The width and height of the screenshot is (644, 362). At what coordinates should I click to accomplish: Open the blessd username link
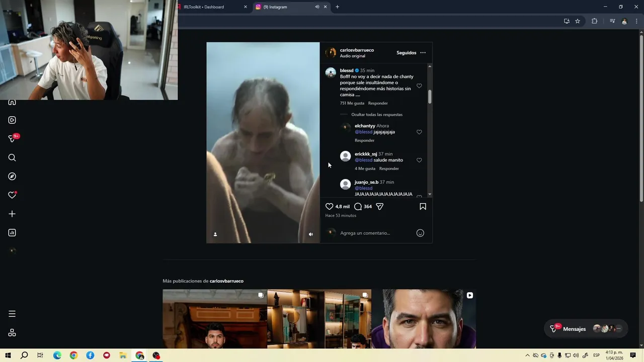tap(347, 70)
